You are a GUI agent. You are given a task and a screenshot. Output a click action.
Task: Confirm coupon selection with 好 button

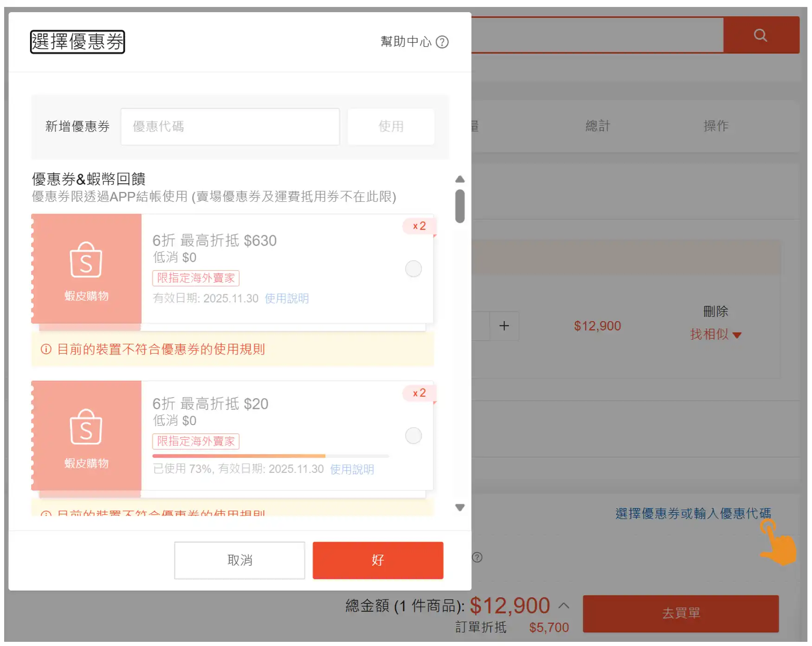tap(378, 560)
